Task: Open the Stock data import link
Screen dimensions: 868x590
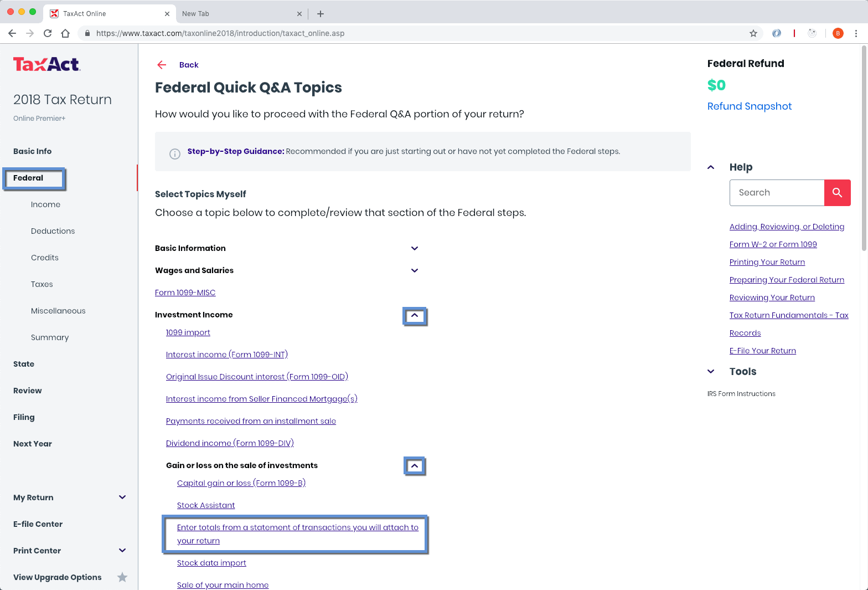Action: (211, 563)
